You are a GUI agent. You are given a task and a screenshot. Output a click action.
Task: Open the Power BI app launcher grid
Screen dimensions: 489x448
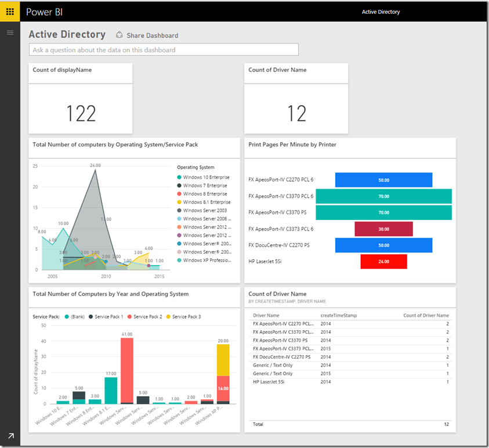tap(10, 12)
